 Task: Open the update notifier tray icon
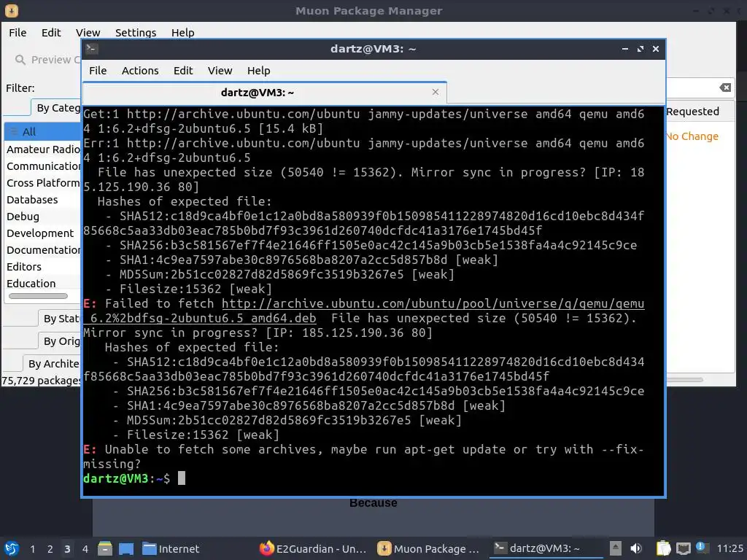[x=700, y=547]
